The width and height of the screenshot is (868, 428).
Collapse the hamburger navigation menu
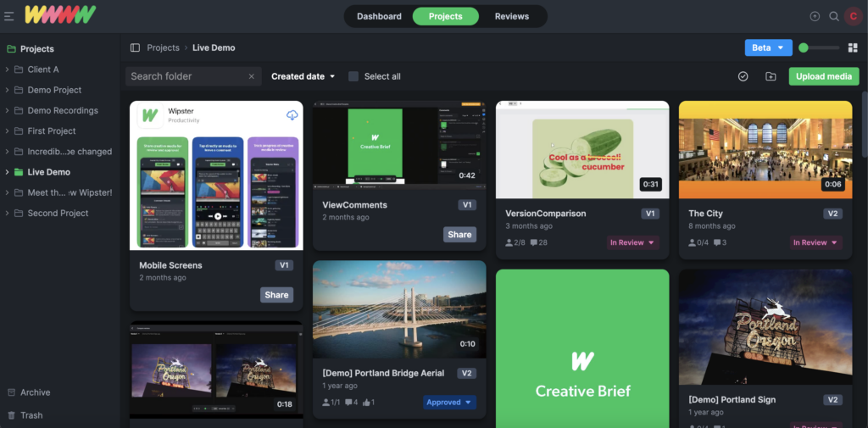pos(9,16)
